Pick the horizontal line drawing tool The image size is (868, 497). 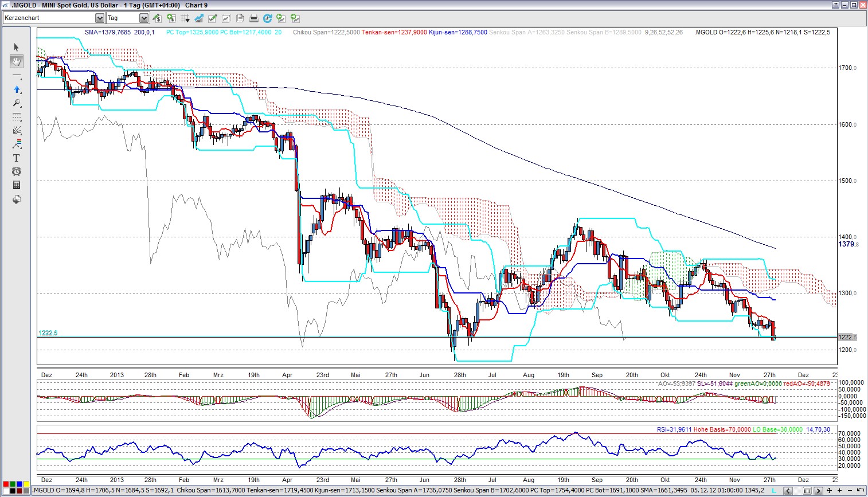[16, 76]
